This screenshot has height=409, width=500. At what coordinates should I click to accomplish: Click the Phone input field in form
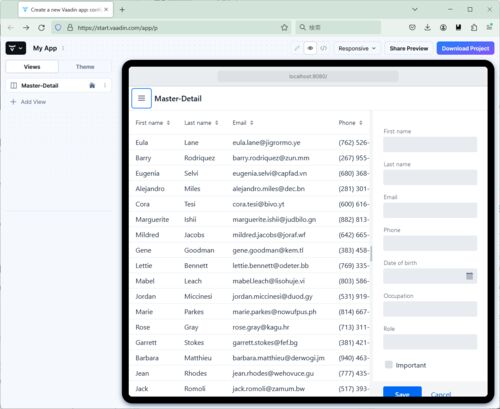click(430, 243)
